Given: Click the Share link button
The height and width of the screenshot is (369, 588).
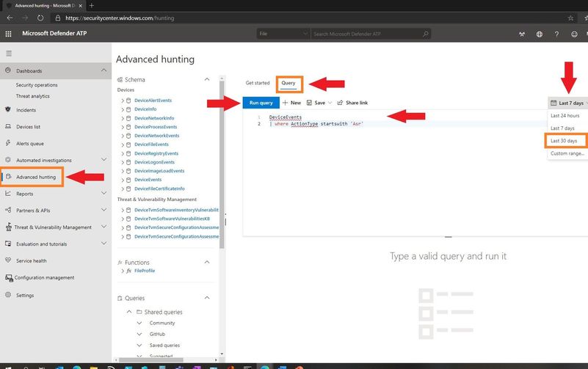Looking at the screenshot, I should pos(352,103).
